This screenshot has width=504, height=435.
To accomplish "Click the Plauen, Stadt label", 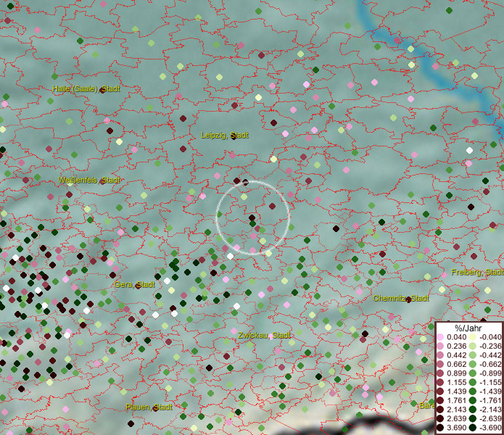I will pos(149,407).
